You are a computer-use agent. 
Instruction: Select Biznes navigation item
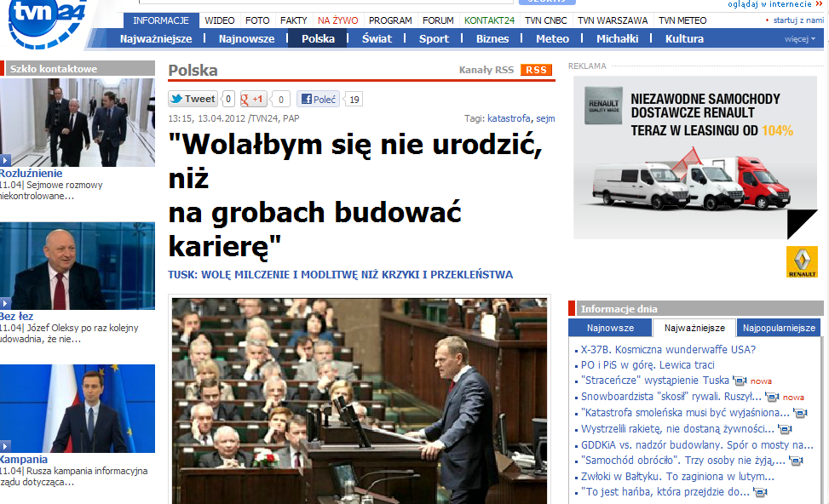[492, 38]
